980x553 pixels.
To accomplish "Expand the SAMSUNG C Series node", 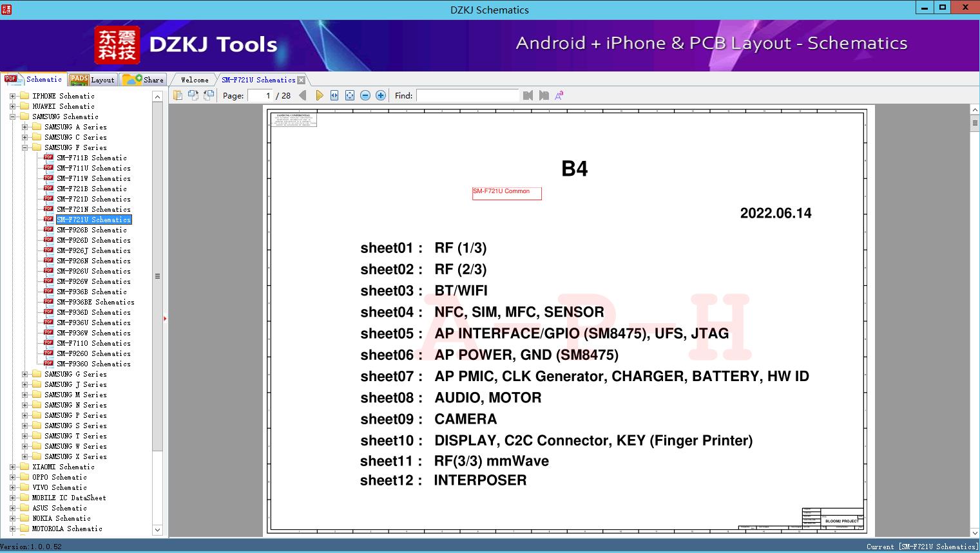I will (24, 137).
